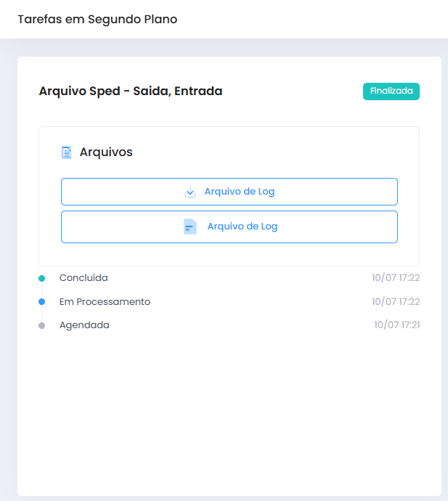The width and height of the screenshot is (448, 501).
Task: Click the Finalizada status badge
Action: click(391, 91)
